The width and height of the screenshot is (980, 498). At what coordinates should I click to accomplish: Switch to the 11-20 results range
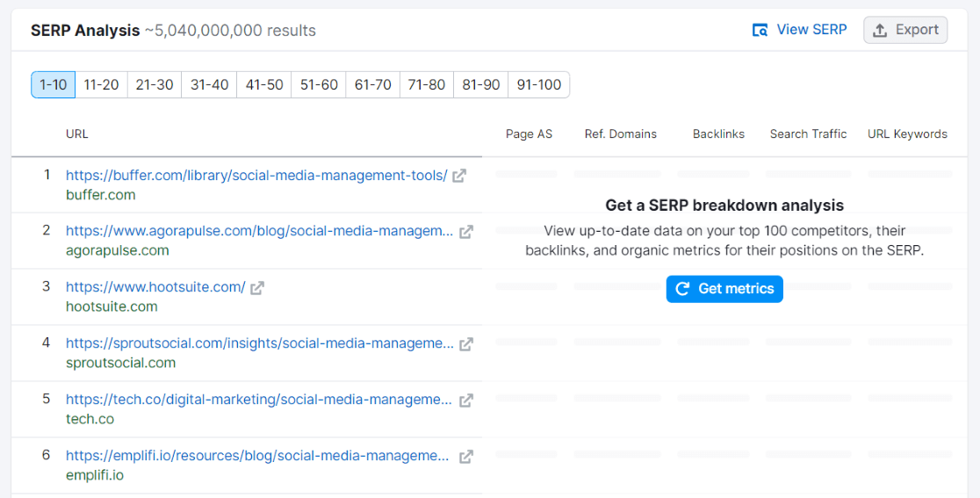(101, 84)
